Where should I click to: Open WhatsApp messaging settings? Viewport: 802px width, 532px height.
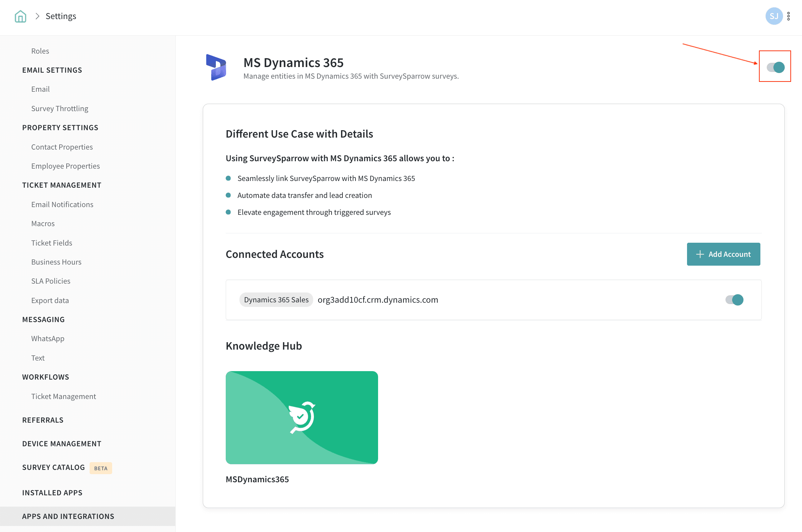click(48, 339)
